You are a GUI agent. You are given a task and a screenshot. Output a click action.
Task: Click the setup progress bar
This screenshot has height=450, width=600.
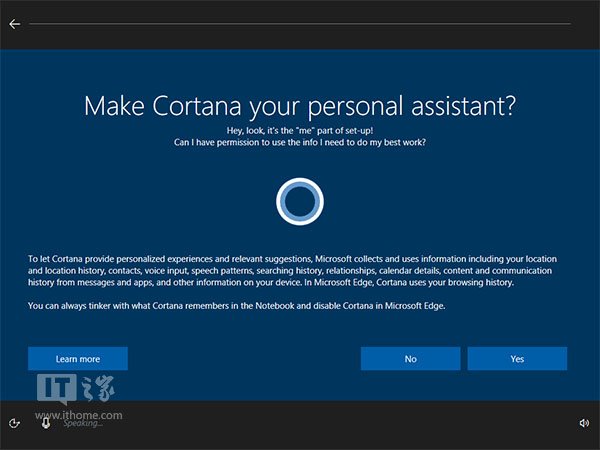click(300, 24)
